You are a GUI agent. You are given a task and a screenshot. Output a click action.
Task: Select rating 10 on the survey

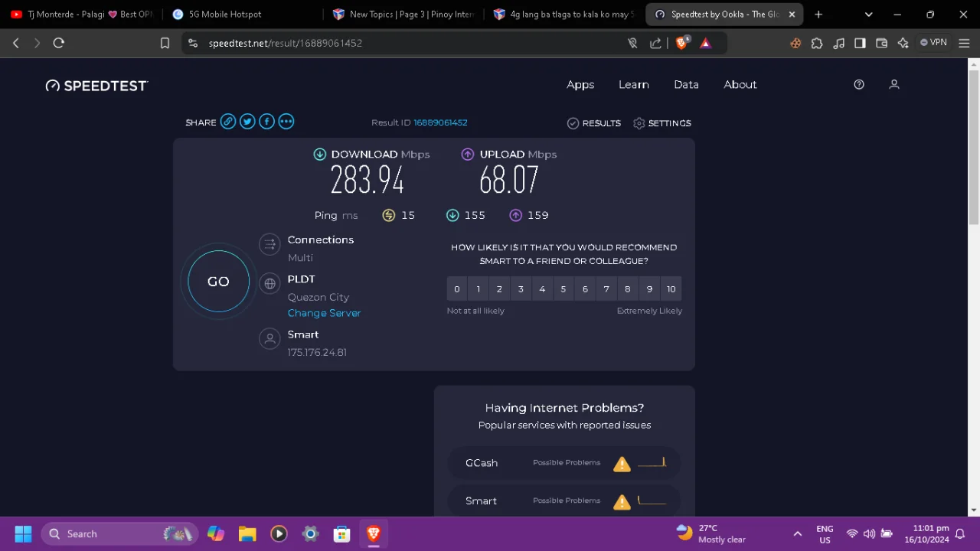(x=671, y=289)
